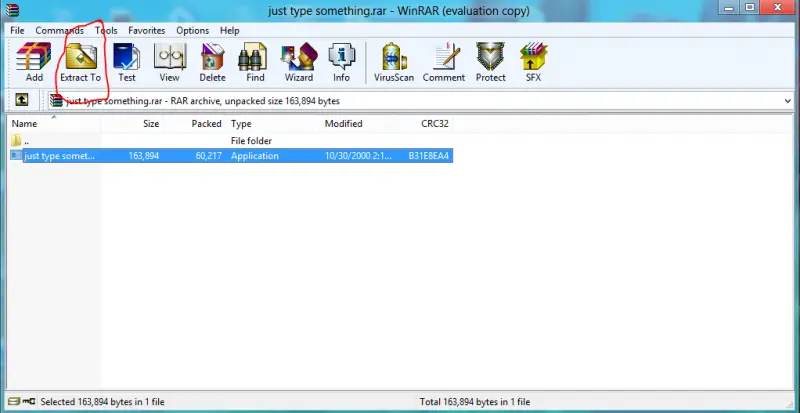Viewport: 800px width, 413px height.
Task: Sort by Modified column header
Action: (361, 124)
